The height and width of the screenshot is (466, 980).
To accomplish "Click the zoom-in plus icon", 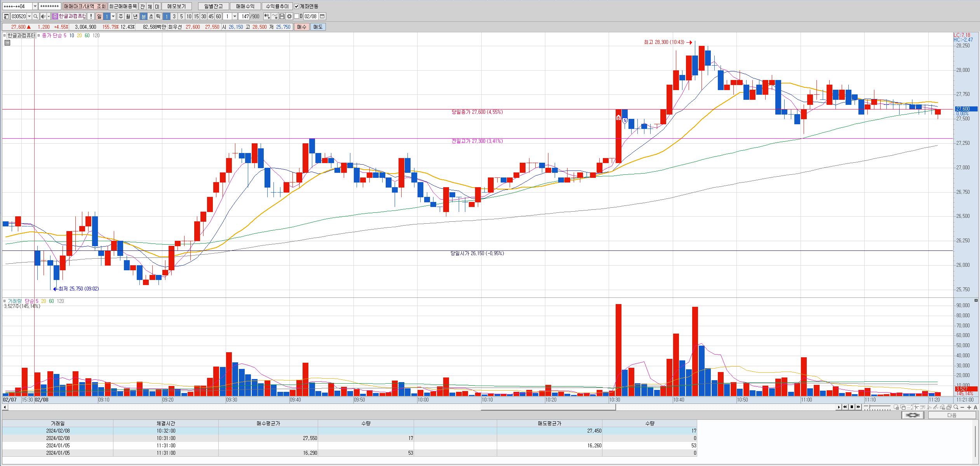I will pyautogui.click(x=969, y=407).
